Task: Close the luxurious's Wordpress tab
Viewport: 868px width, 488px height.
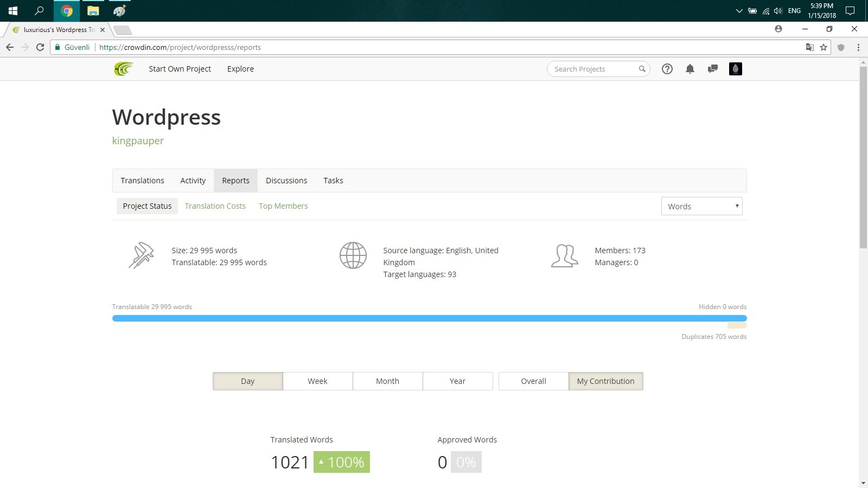Action: (103, 30)
